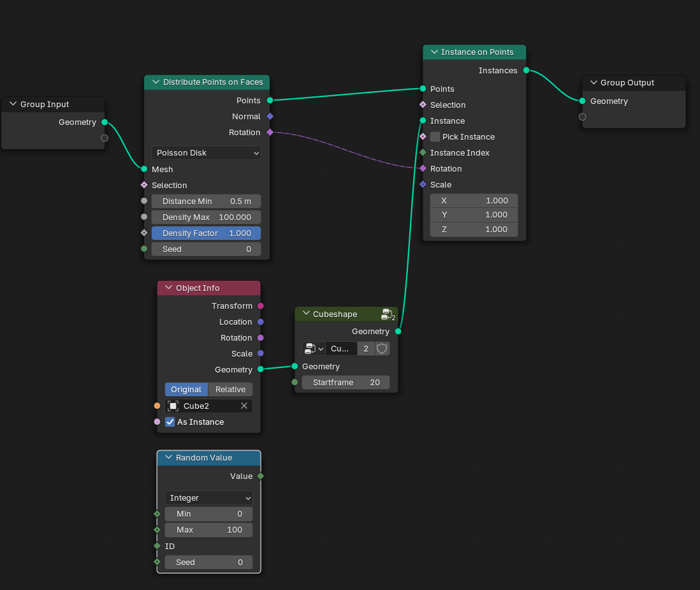The image size is (700, 590).
Task: Collapse the Group Output node
Action: pos(594,83)
